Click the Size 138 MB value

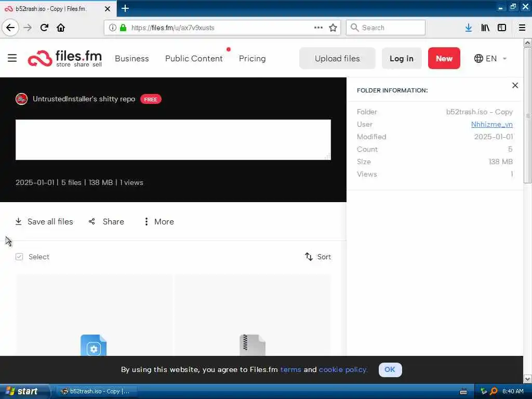click(501, 162)
